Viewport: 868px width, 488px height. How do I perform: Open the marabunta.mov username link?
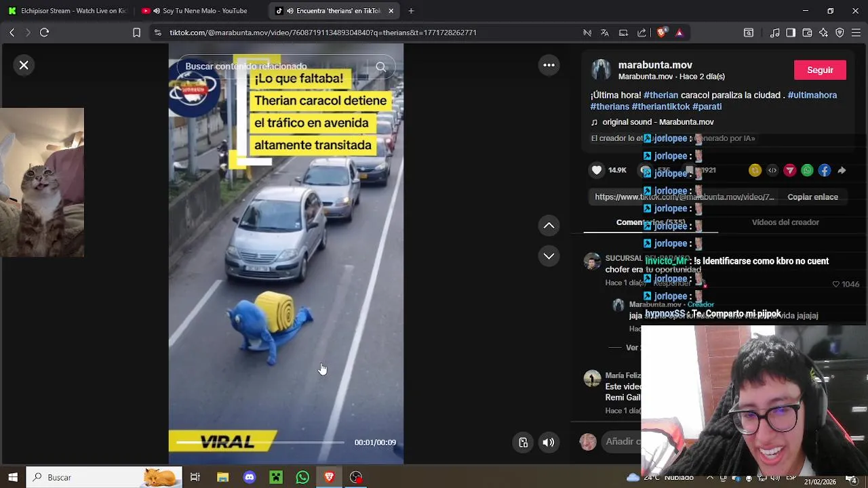point(655,65)
